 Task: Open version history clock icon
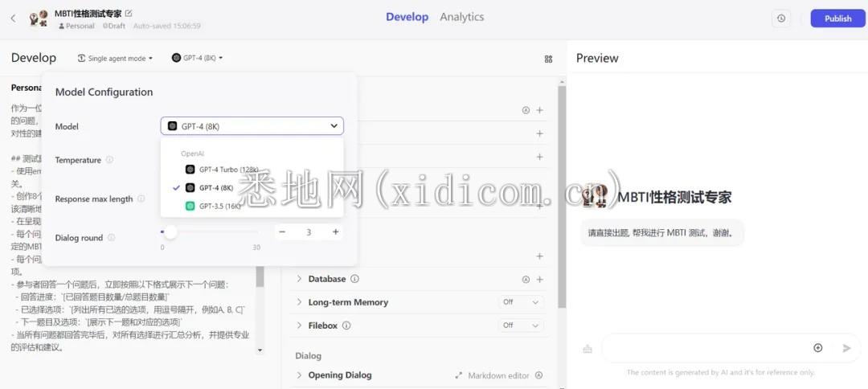click(781, 18)
